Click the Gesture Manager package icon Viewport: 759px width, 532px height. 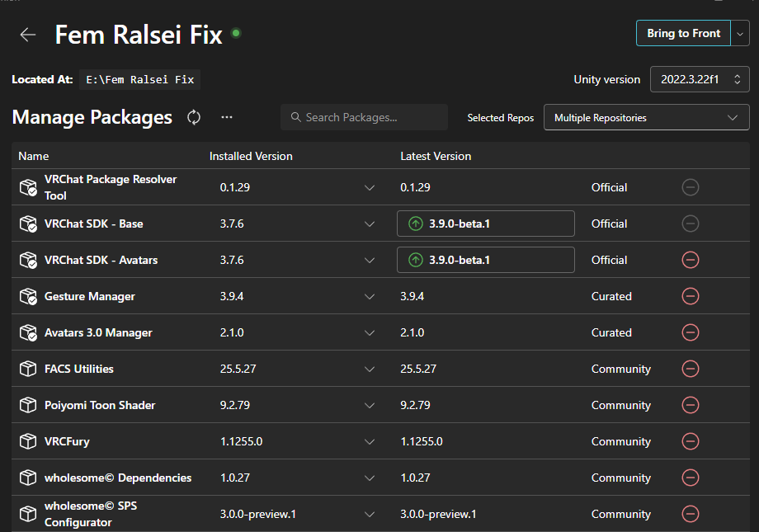[28, 296]
